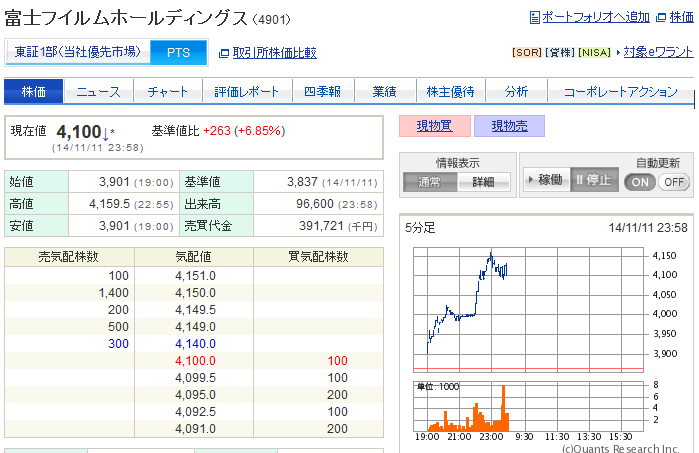The height and width of the screenshot is (453, 699).
Task: Click the 出来高 value 96,600
Action: point(315,204)
